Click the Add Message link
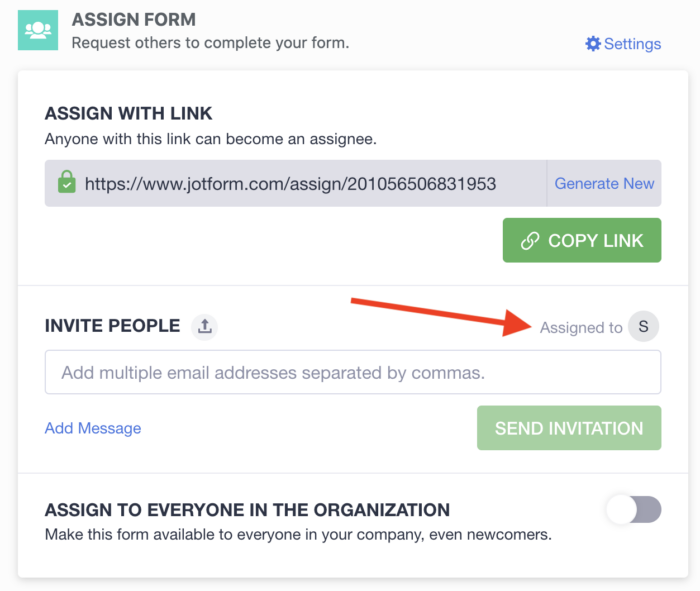700x591 pixels. pyautogui.click(x=93, y=428)
